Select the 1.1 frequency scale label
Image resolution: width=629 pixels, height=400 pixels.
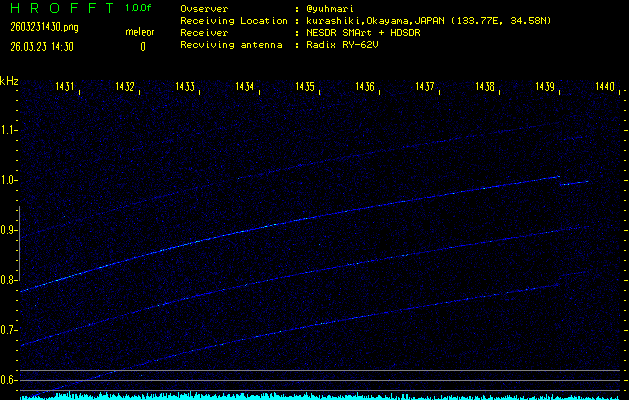coord(9,130)
